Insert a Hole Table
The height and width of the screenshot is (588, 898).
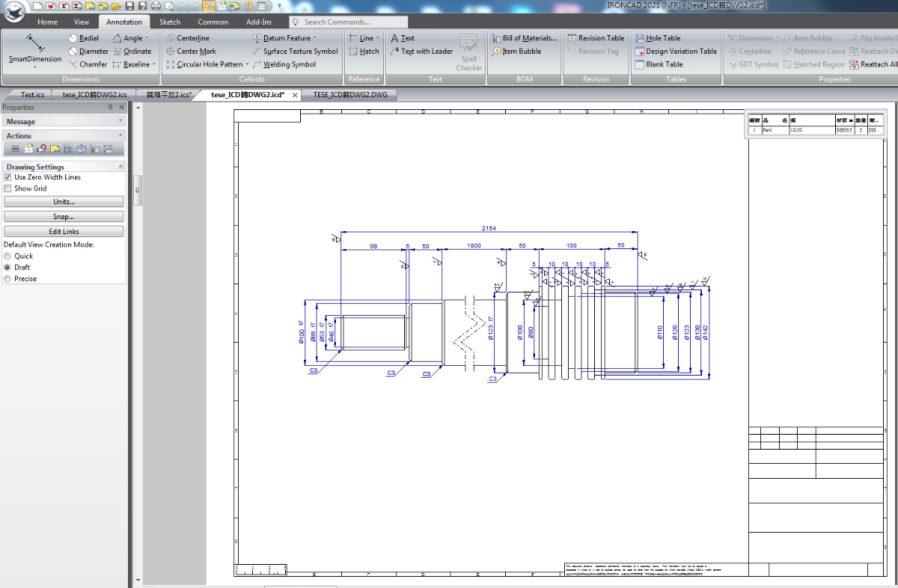[658, 38]
